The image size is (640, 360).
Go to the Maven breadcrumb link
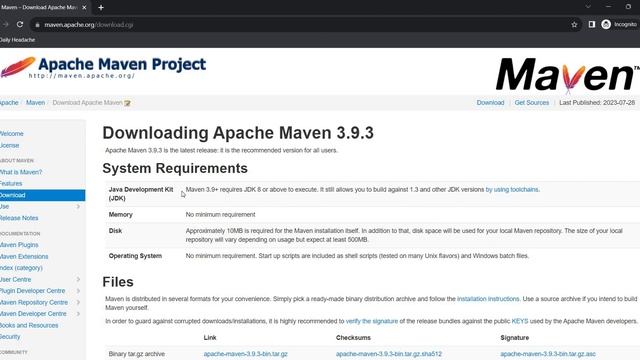click(36, 102)
